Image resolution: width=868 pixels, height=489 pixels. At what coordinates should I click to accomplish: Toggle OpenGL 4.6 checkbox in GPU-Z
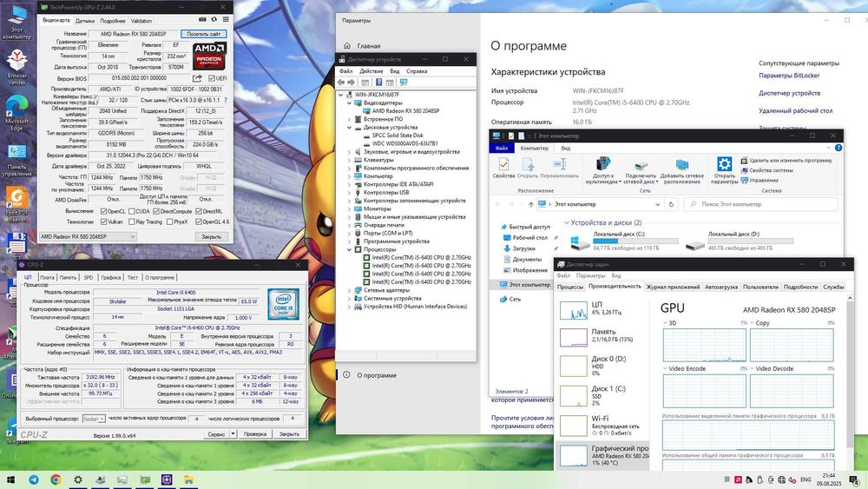198,221
